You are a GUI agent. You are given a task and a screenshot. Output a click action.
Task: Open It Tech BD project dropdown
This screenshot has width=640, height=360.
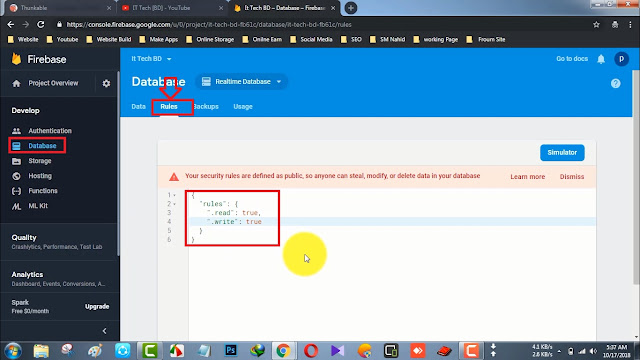coord(151,59)
